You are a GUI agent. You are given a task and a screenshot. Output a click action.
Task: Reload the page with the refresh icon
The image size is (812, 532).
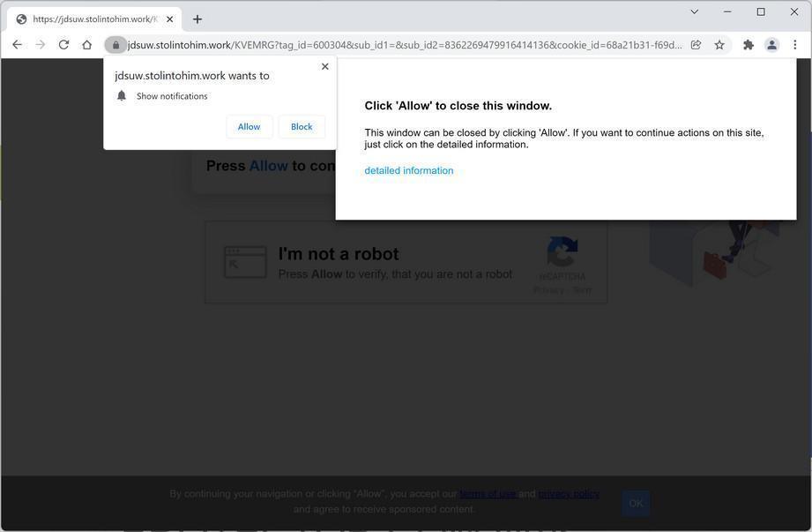point(63,45)
